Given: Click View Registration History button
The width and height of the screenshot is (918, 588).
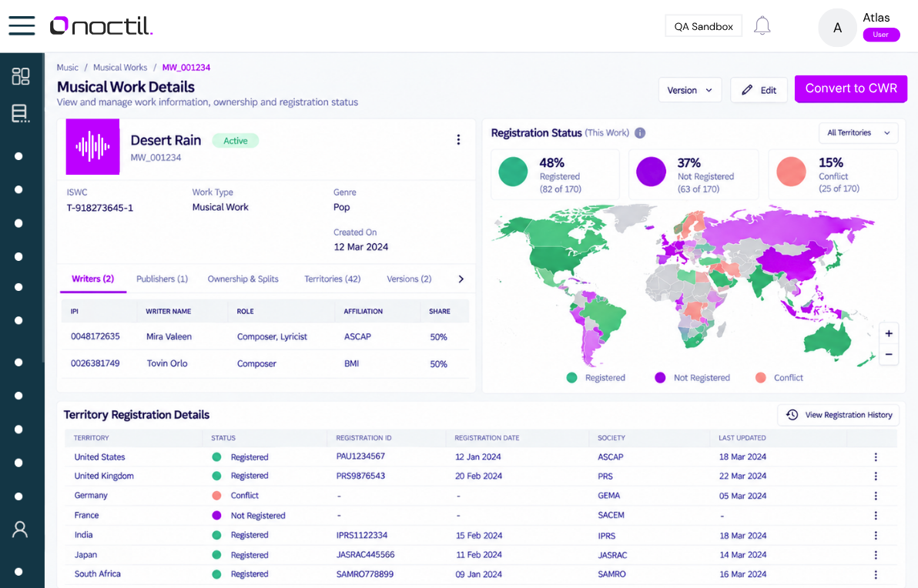Looking at the screenshot, I should 839,415.
